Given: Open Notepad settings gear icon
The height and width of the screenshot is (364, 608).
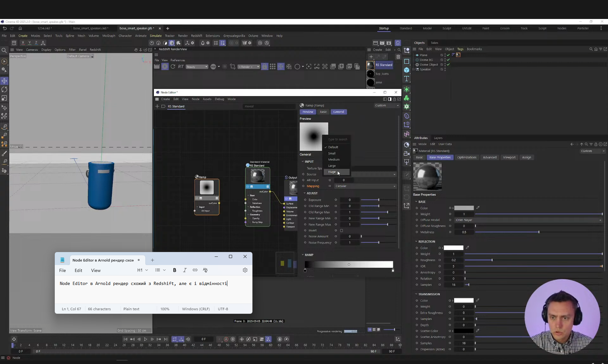Looking at the screenshot, I should (x=245, y=270).
